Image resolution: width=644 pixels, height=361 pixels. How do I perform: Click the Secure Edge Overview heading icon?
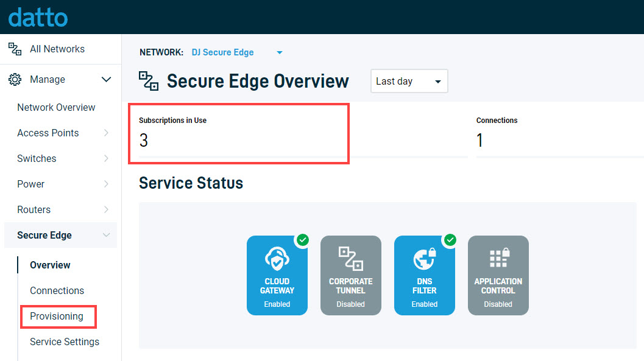[148, 81]
